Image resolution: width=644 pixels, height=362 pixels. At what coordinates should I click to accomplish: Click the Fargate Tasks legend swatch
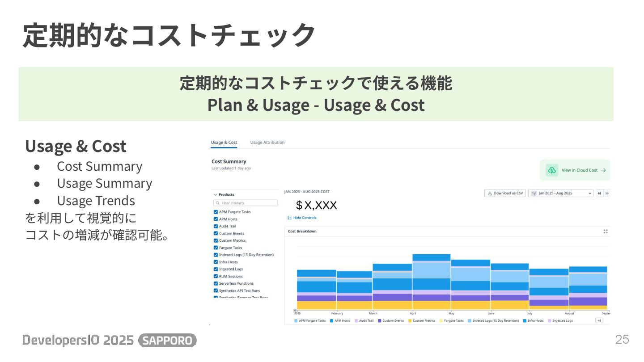441,321
